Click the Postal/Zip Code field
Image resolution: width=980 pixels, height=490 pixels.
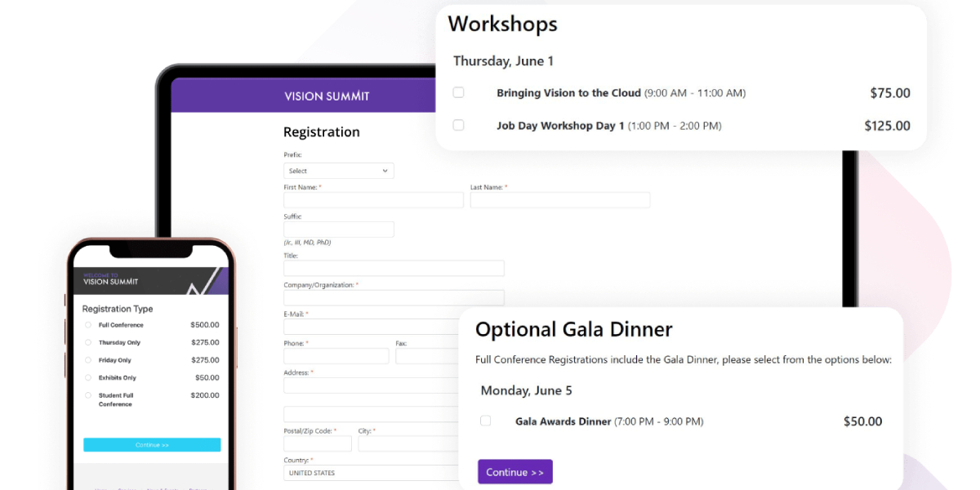coord(318,443)
